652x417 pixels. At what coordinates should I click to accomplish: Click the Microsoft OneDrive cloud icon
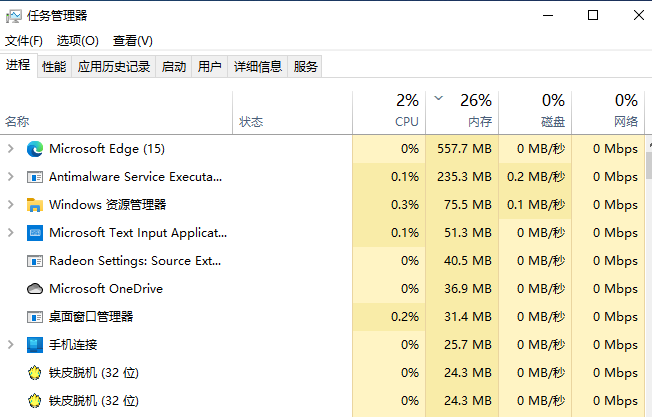tap(35, 289)
